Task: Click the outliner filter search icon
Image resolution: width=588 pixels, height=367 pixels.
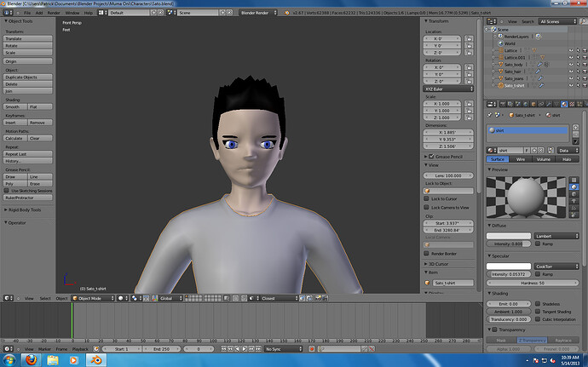Action: click(583, 21)
